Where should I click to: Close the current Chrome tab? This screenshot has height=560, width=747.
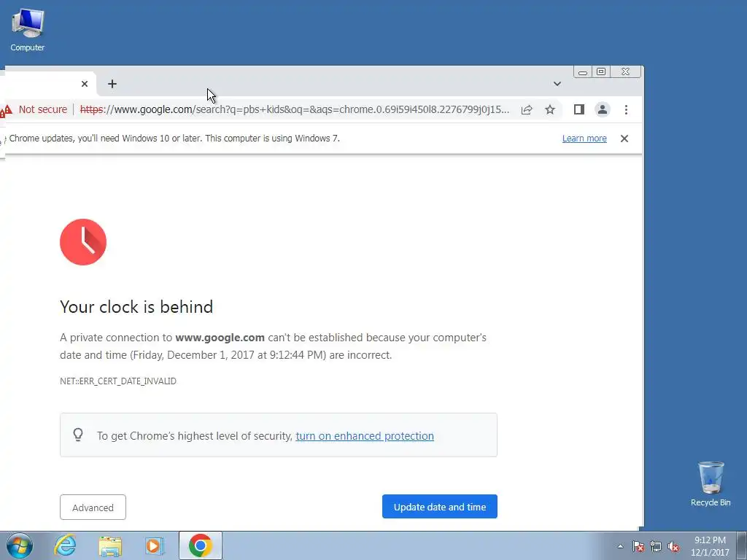(85, 84)
